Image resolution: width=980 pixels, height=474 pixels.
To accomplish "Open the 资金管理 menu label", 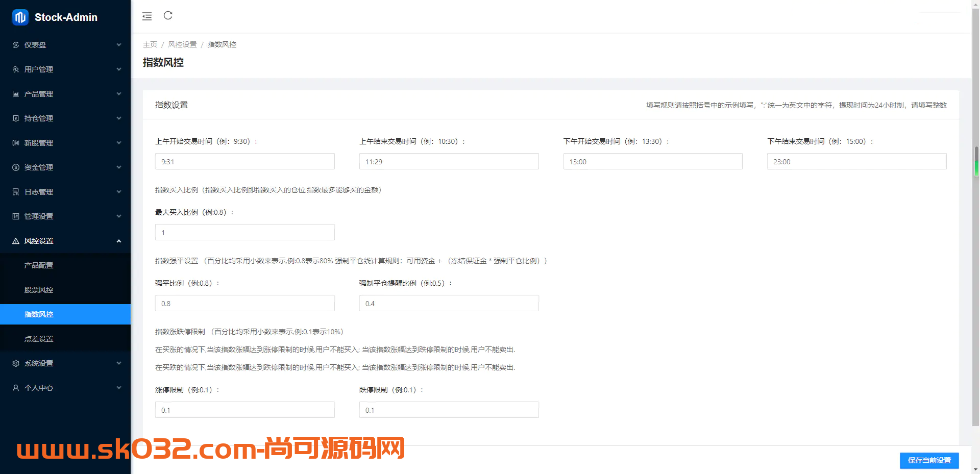I will pyautogui.click(x=39, y=167).
